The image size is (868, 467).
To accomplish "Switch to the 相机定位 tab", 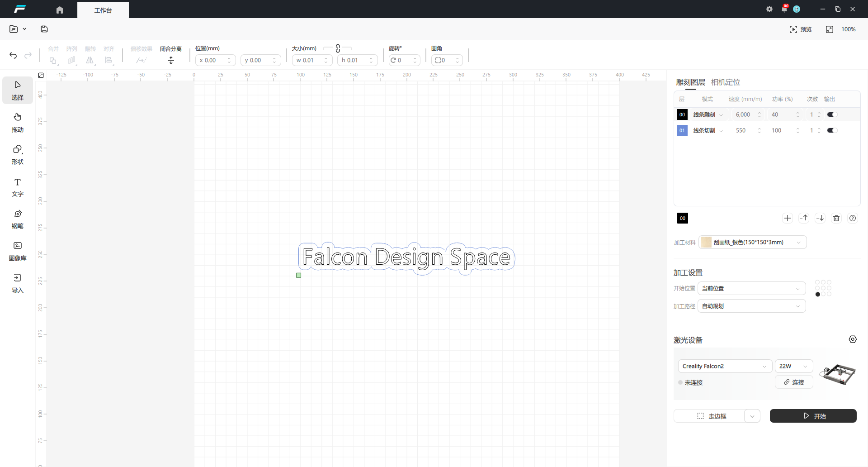I will tap(725, 82).
